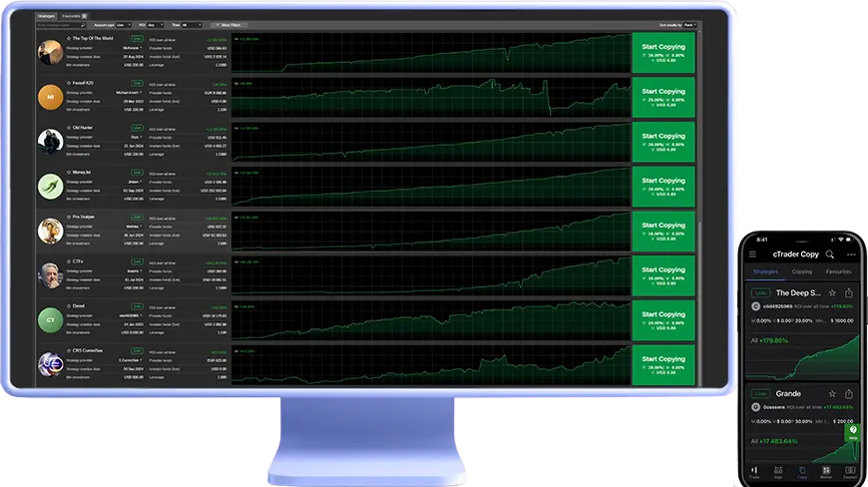
Task: Open the green Help badge
Action: tap(852, 431)
